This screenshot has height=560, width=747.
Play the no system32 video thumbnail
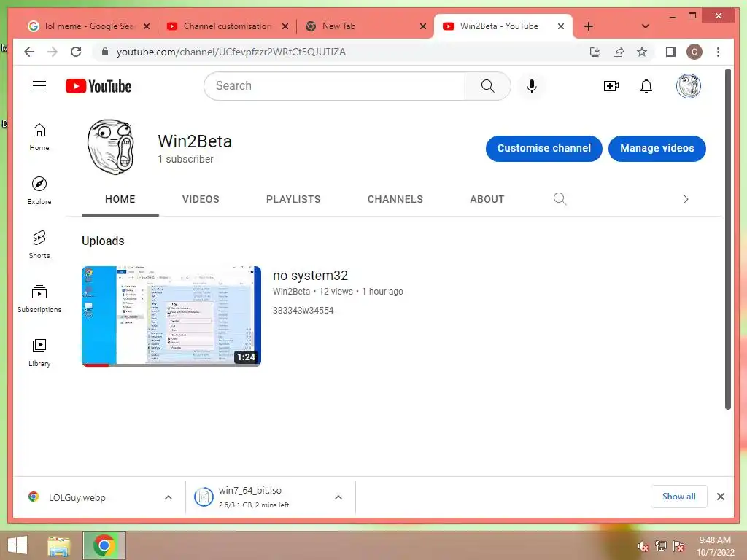point(171,316)
